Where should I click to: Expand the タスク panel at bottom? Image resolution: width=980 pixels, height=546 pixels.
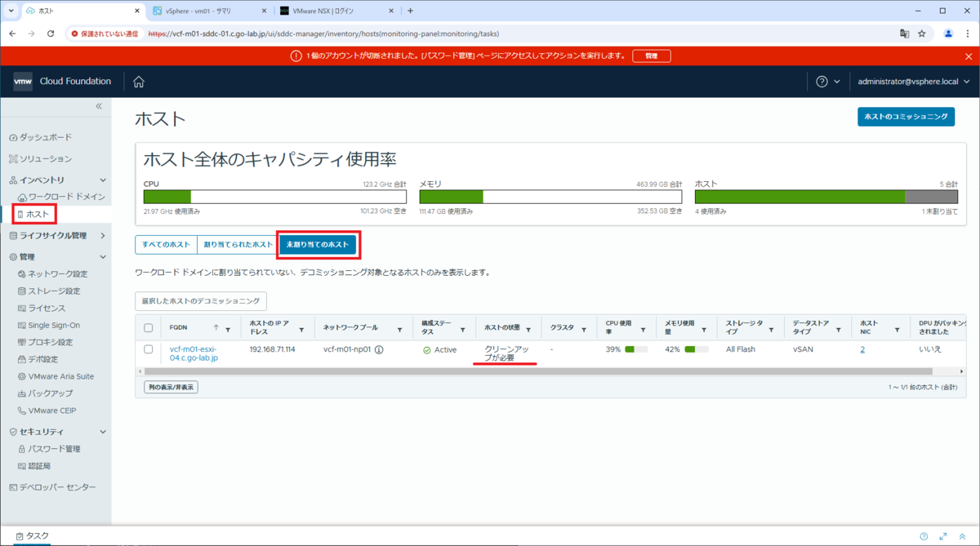pos(33,536)
